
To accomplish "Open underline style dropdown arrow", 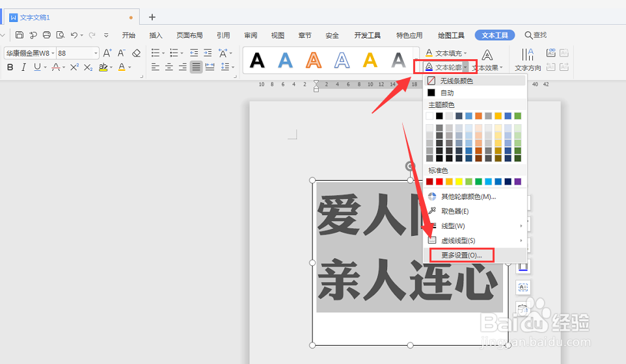I will (x=45, y=68).
